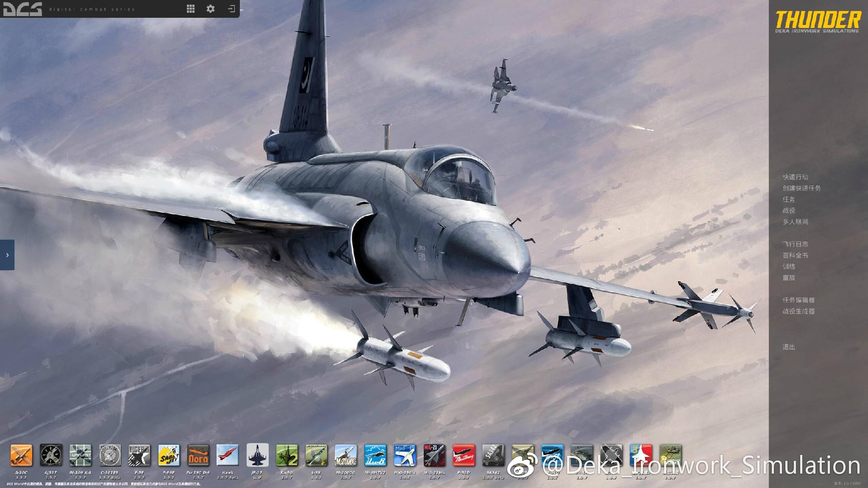Select the UH-1H helicopter module icon
Image resolution: width=868 pixels, height=488 pixels.
coord(581,455)
